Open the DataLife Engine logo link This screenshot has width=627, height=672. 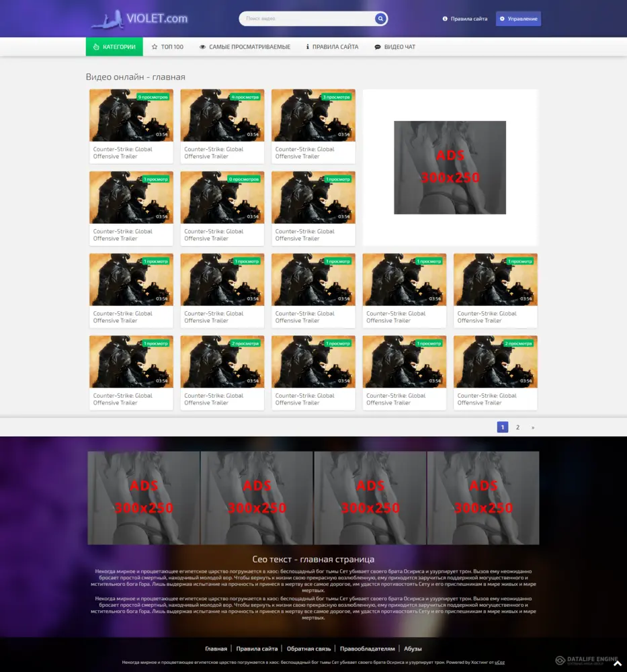point(586,660)
